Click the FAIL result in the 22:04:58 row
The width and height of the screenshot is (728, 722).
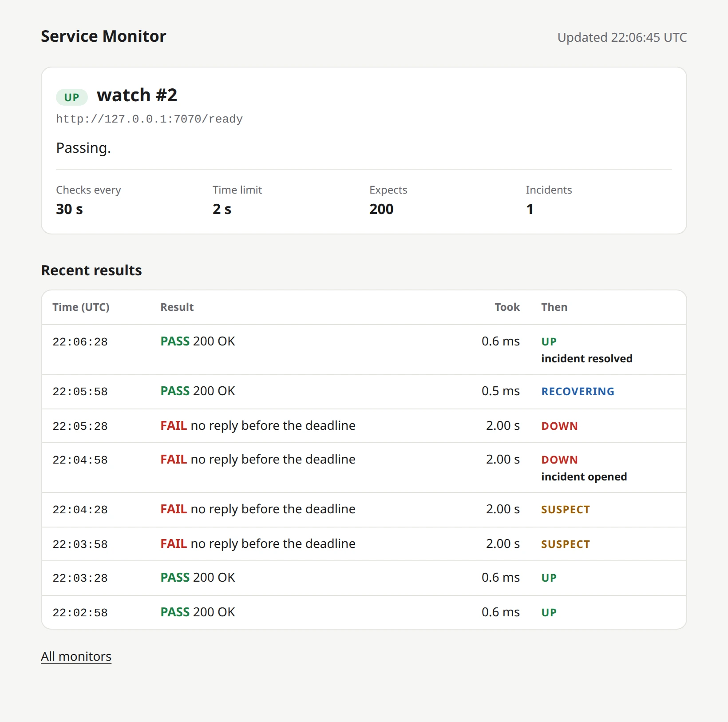(x=258, y=460)
